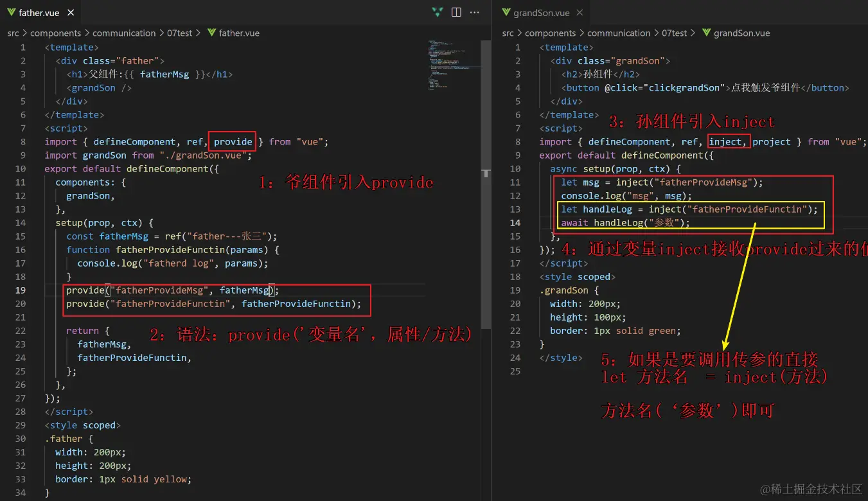Open More Actions menu in father.vue toolbar
Viewport: 868px width, 501px height.
coord(474,12)
